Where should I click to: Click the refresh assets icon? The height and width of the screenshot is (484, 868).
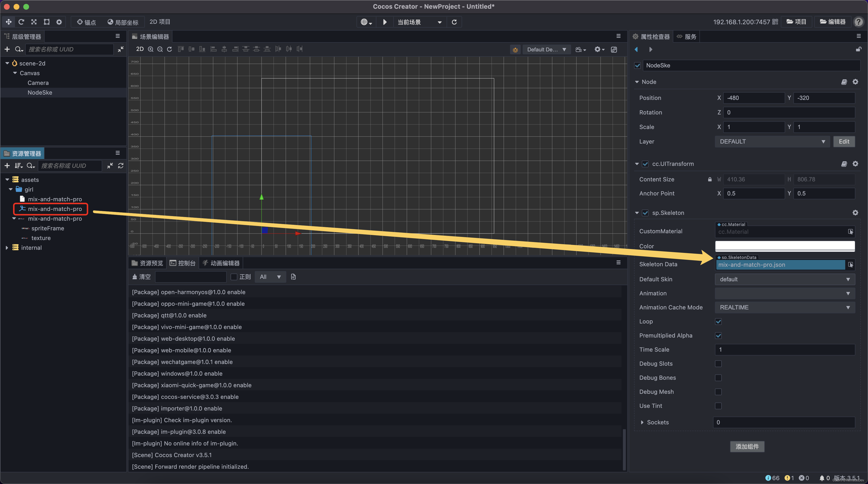[121, 166]
